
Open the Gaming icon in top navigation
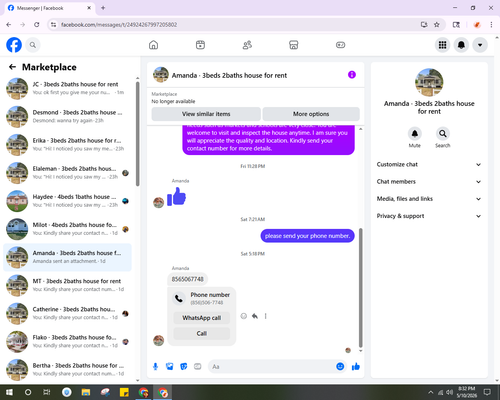point(340,45)
